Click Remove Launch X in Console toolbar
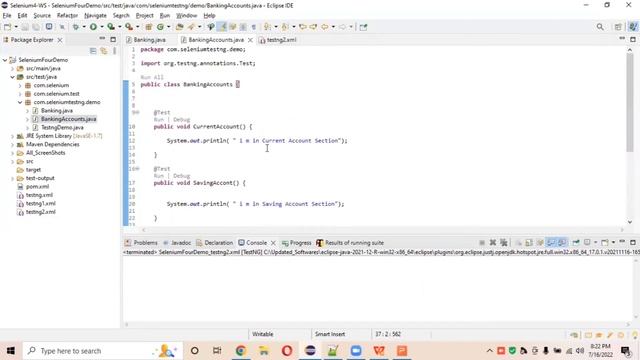Image resolution: width=640 pixels, height=360 pixels. click(493, 242)
